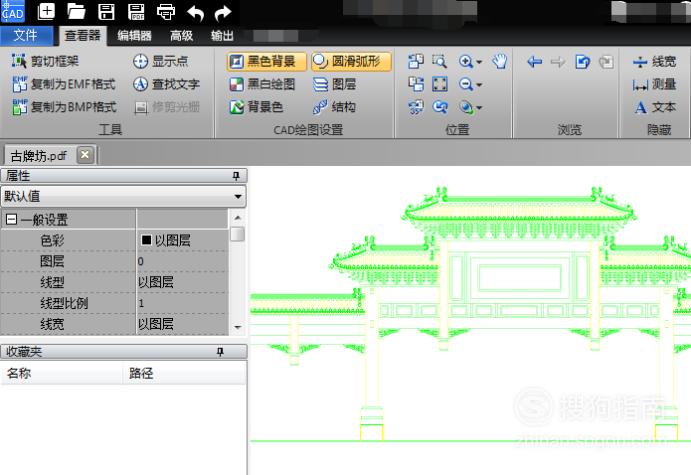Click the 路径 column header
Viewport: 691px width, 475px height.
pyautogui.click(x=184, y=373)
